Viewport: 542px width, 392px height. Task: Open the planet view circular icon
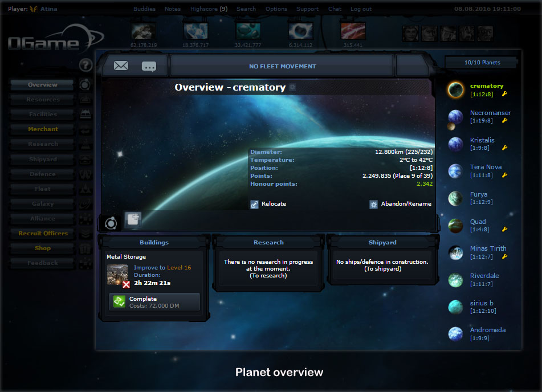111,223
